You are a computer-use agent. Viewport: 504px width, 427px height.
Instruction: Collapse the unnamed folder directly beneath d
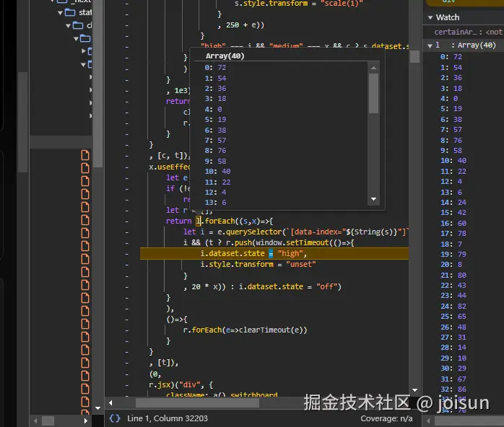coord(77,39)
